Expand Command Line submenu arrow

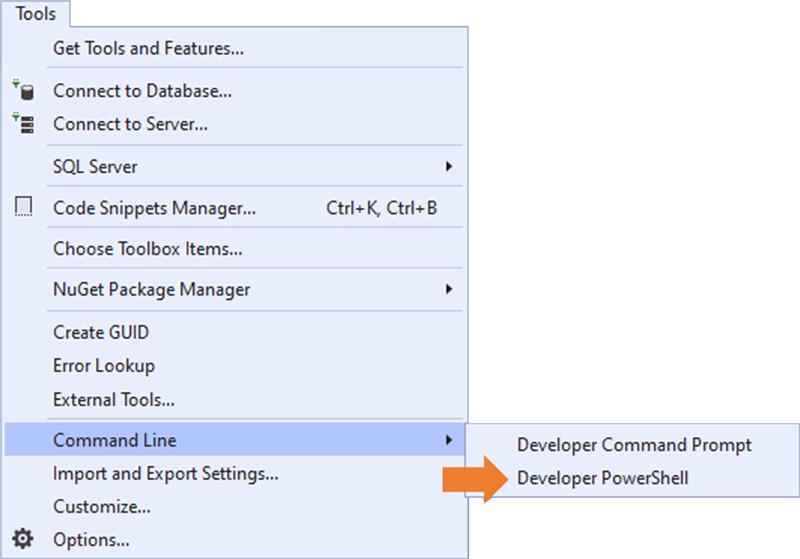[449, 440]
